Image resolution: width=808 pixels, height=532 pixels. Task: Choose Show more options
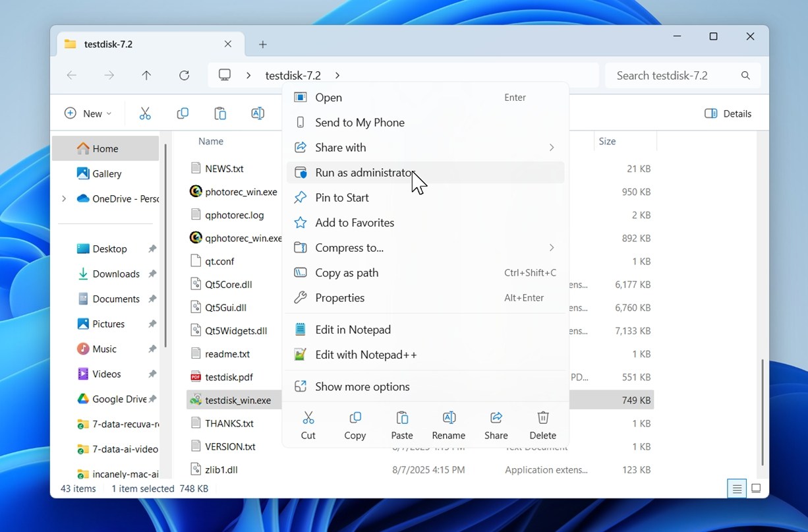click(x=362, y=387)
